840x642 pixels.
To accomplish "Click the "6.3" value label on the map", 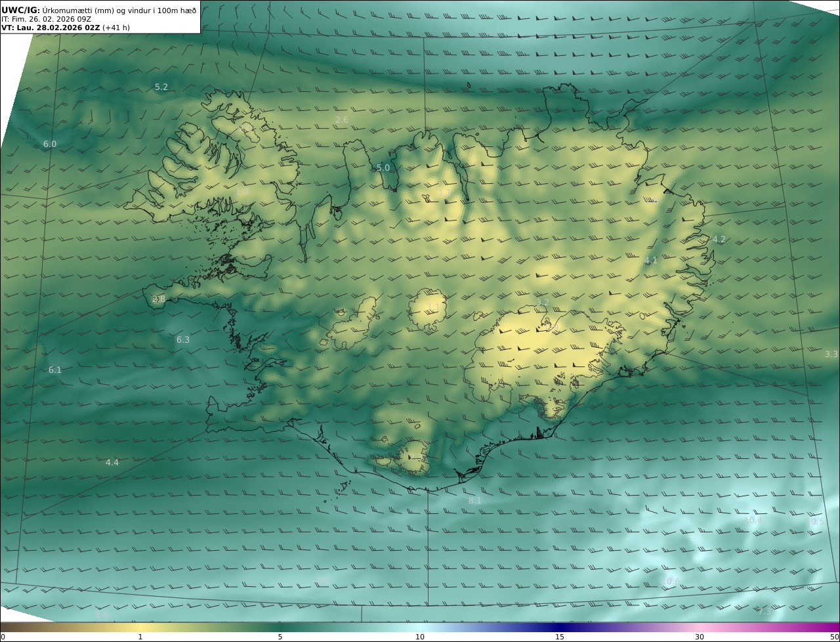I will pos(183,339).
